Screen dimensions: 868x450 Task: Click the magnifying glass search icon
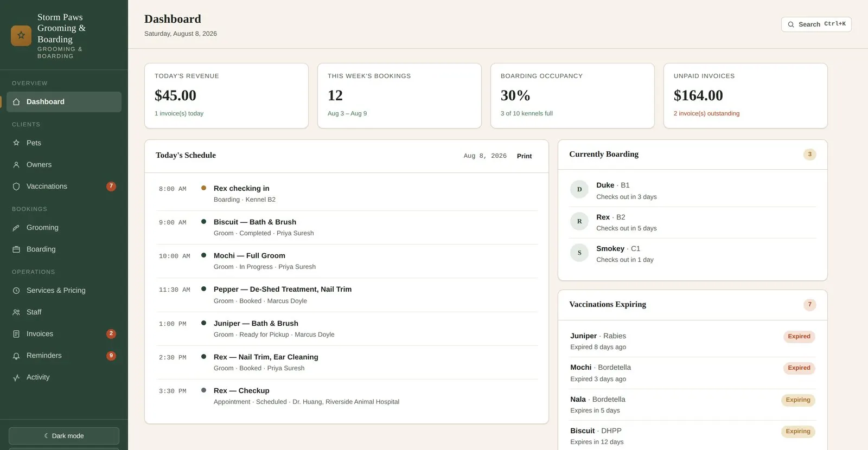(x=791, y=24)
